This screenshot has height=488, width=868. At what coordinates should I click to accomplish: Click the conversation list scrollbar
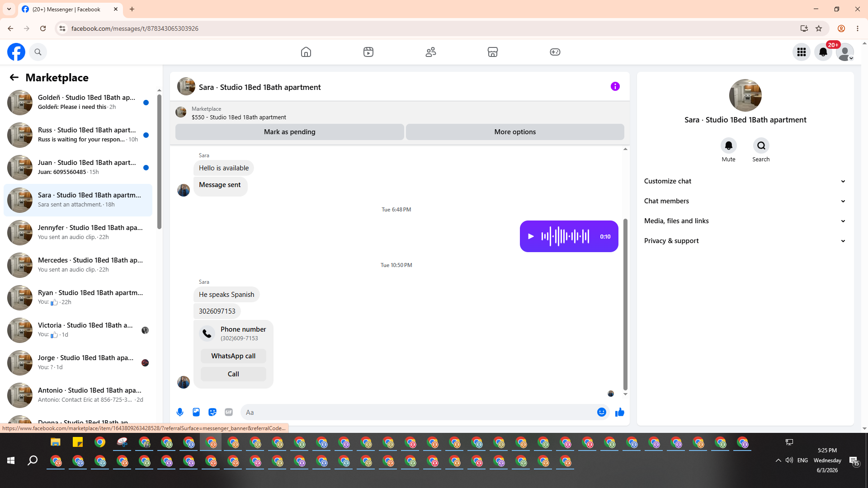(159, 162)
